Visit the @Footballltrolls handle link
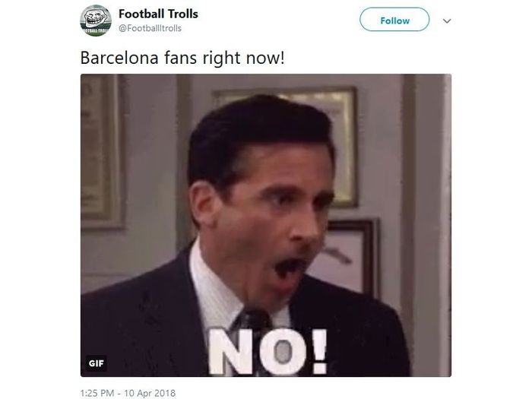Screen dimensions: 532x399 [x=150, y=28]
